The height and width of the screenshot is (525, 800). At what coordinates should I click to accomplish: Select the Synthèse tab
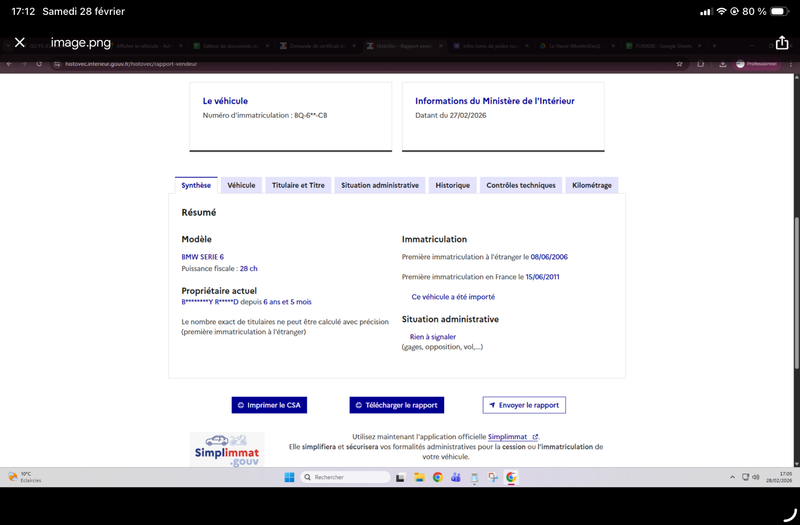[x=195, y=185]
